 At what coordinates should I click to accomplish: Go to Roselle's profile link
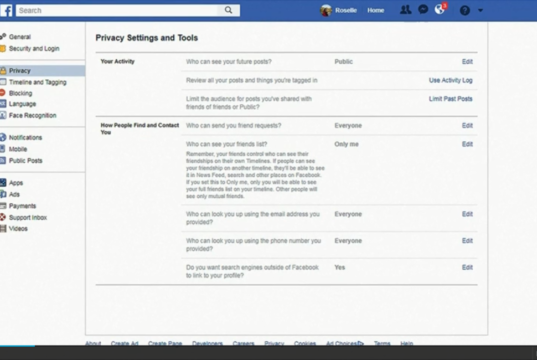[x=346, y=10]
